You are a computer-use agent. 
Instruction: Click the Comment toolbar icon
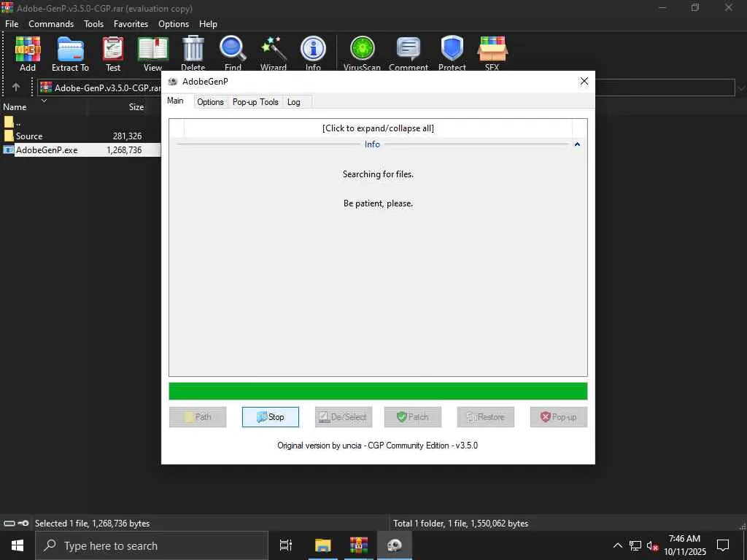click(x=409, y=53)
